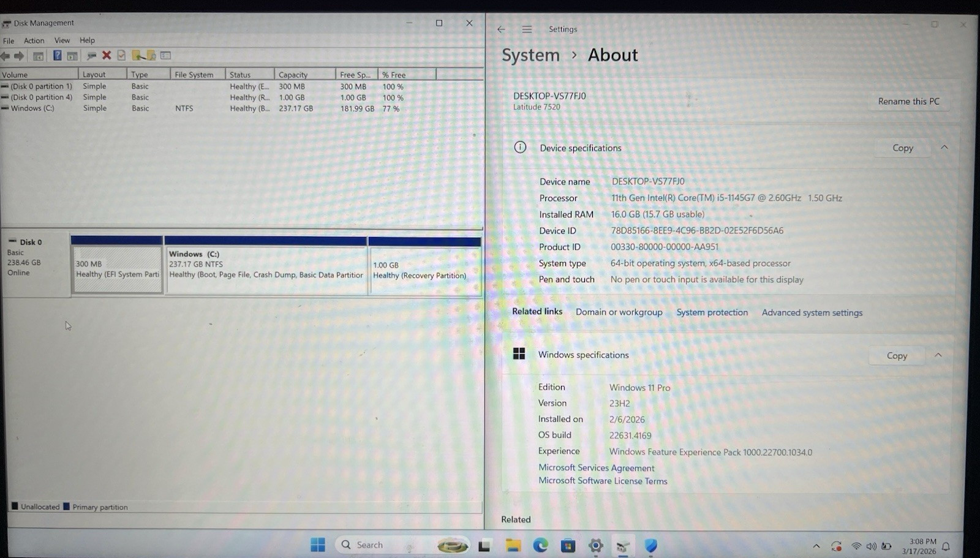Open the System protection link

pos(712,312)
